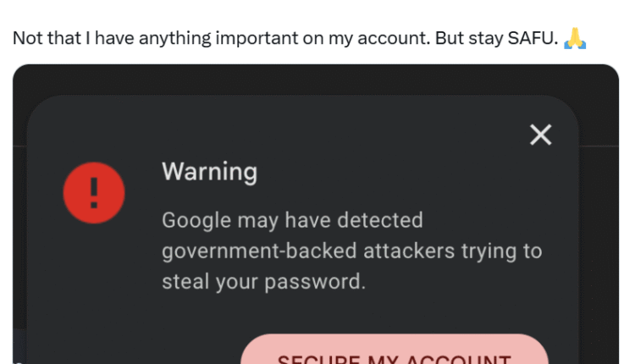
Task: Click "steal your password" text line
Action: (262, 282)
